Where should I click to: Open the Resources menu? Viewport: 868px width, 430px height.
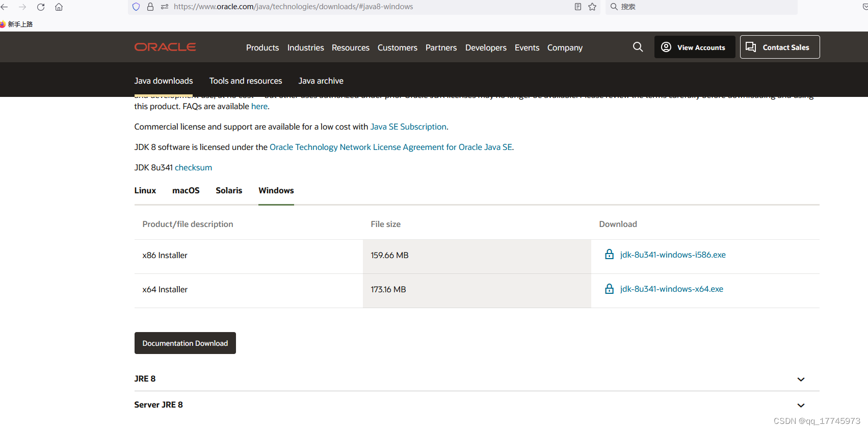click(351, 47)
